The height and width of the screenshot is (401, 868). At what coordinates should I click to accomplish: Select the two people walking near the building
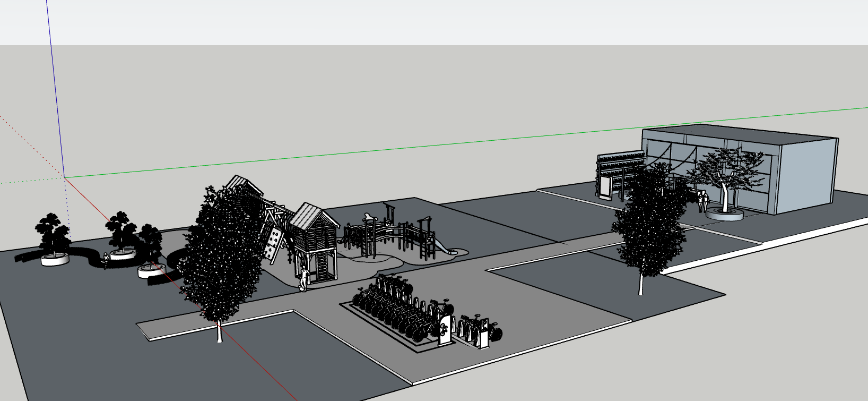click(x=703, y=202)
